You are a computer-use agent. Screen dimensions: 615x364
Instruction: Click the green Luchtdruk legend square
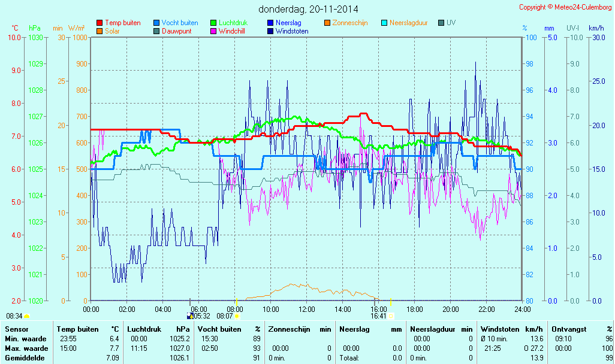(x=213, y=23)
